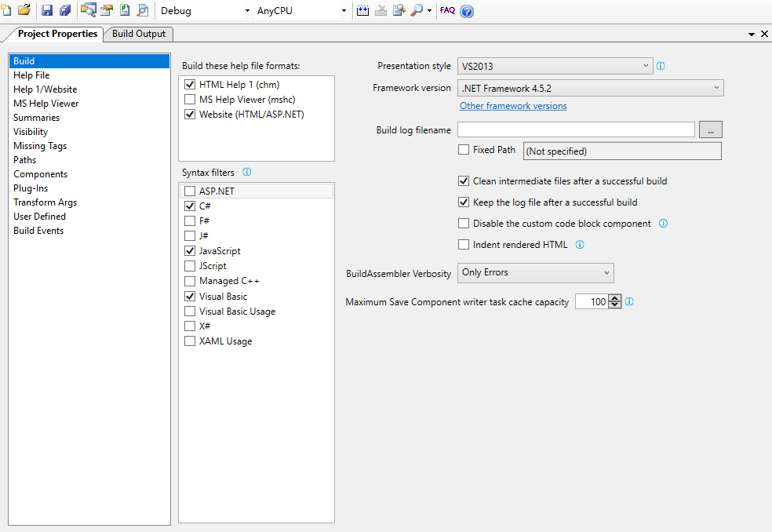The image size is (772, 532).
Task: Click the info icon next to Syntax filters
Action: 247,172
